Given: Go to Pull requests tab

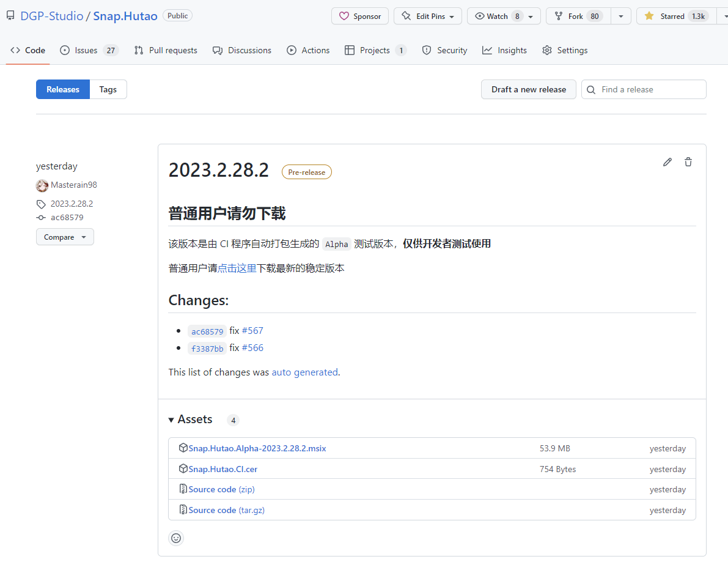Looking at the screenshot, I should (166, 50).
